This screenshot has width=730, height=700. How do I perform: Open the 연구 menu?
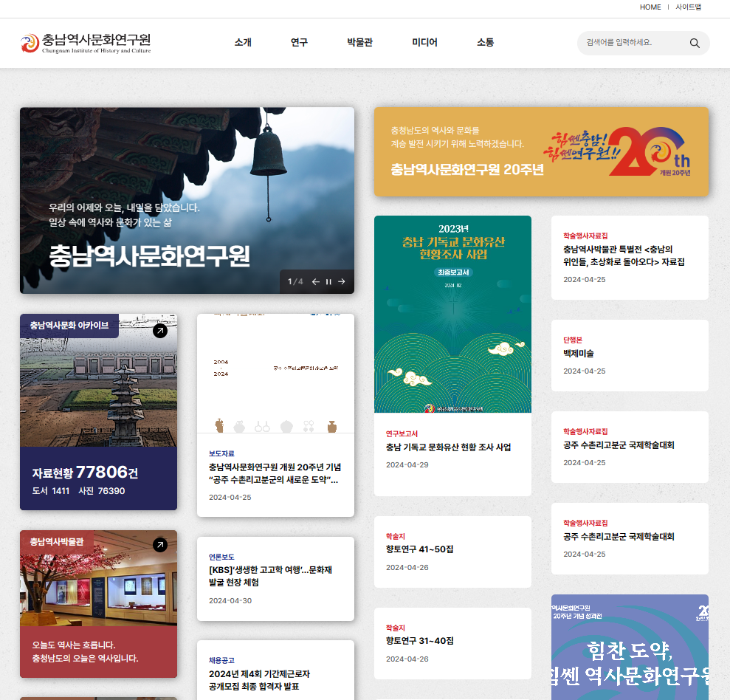coord(299,42)
